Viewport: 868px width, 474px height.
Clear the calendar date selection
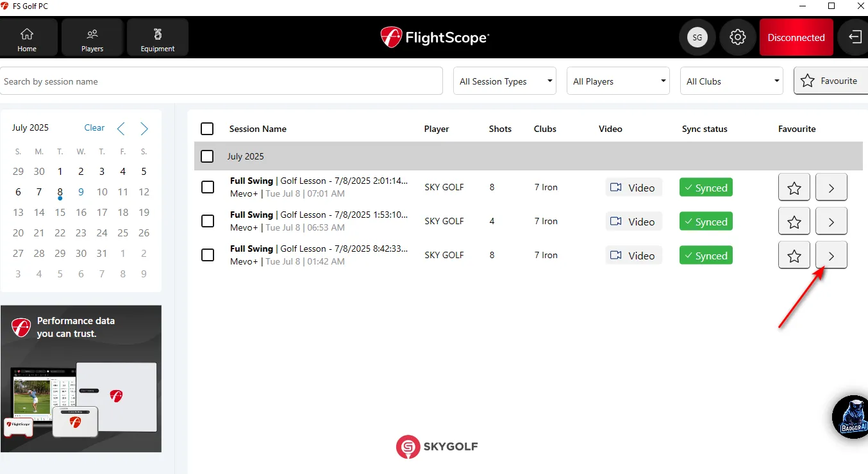coord(94,127)
